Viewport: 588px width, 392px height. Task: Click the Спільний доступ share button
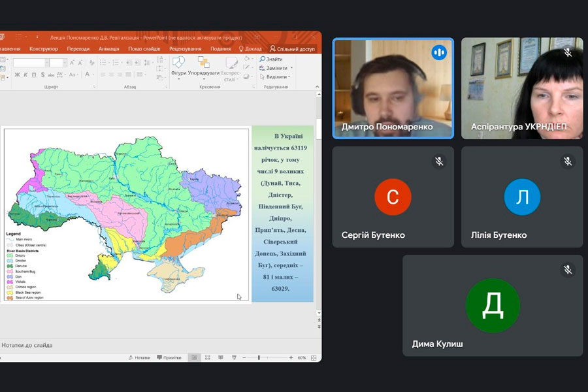[292, 49]
